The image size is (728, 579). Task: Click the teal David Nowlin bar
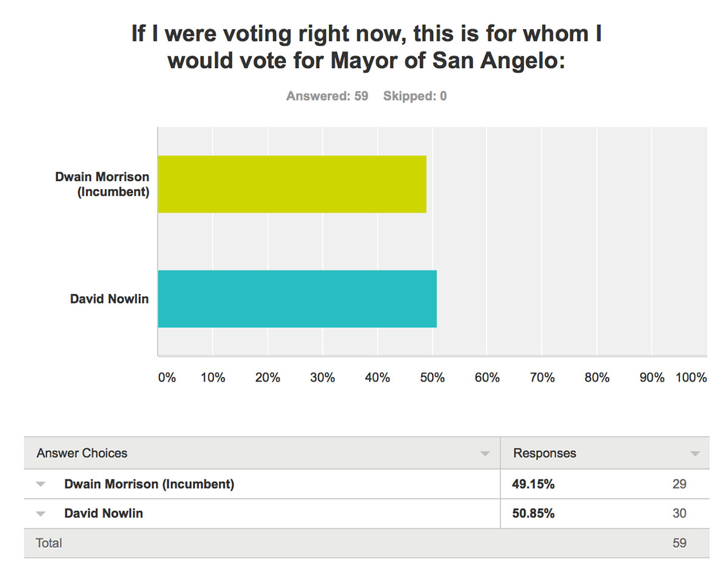[x=297, y=299]
